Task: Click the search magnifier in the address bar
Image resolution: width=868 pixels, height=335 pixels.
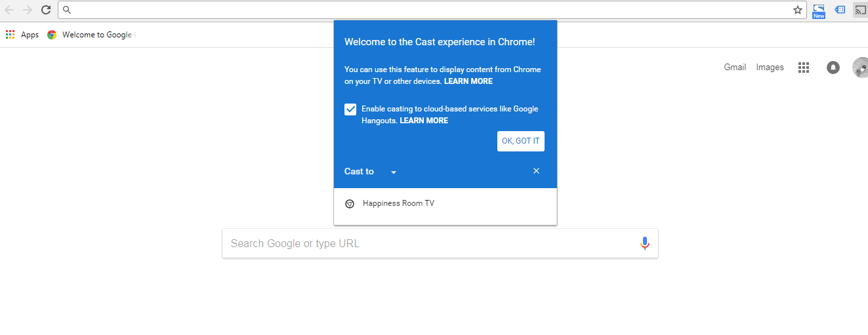Action: pyautogui.click(x=66, y=10)
